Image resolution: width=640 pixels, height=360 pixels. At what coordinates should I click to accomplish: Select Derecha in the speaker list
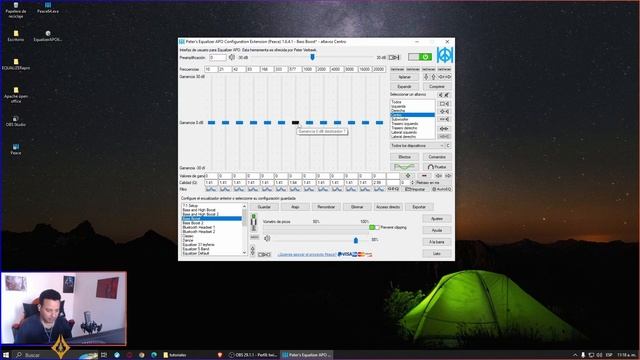click(412, 111)
